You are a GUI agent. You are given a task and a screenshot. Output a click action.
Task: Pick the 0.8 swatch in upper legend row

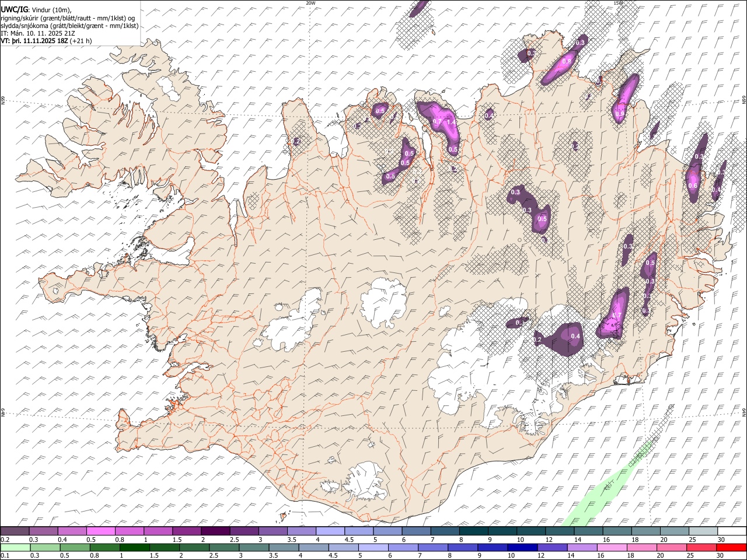pos(130,531)
